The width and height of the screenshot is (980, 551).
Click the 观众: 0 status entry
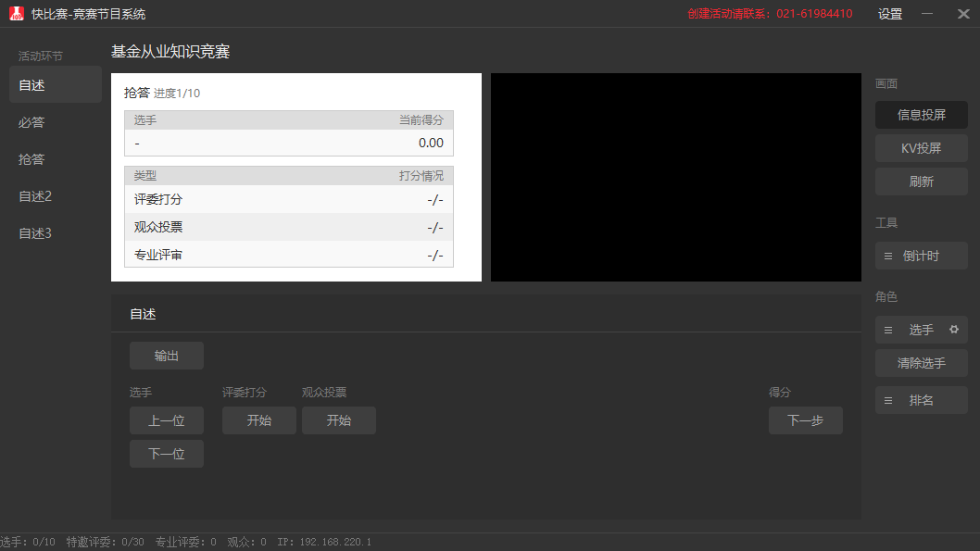[x=247, y=542]
